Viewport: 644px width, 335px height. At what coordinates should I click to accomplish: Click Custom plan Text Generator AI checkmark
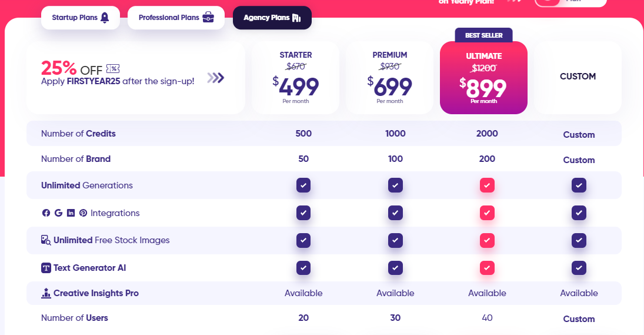pos(579,268)
